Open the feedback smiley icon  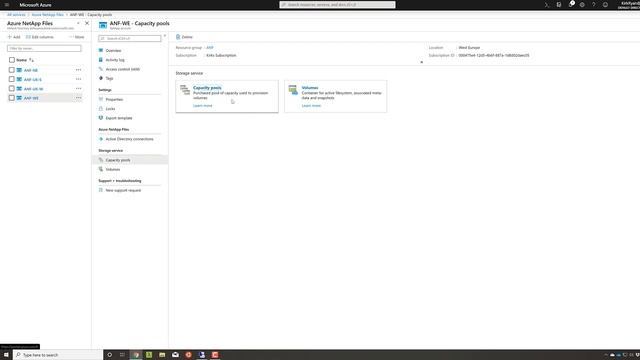(605, 5)
